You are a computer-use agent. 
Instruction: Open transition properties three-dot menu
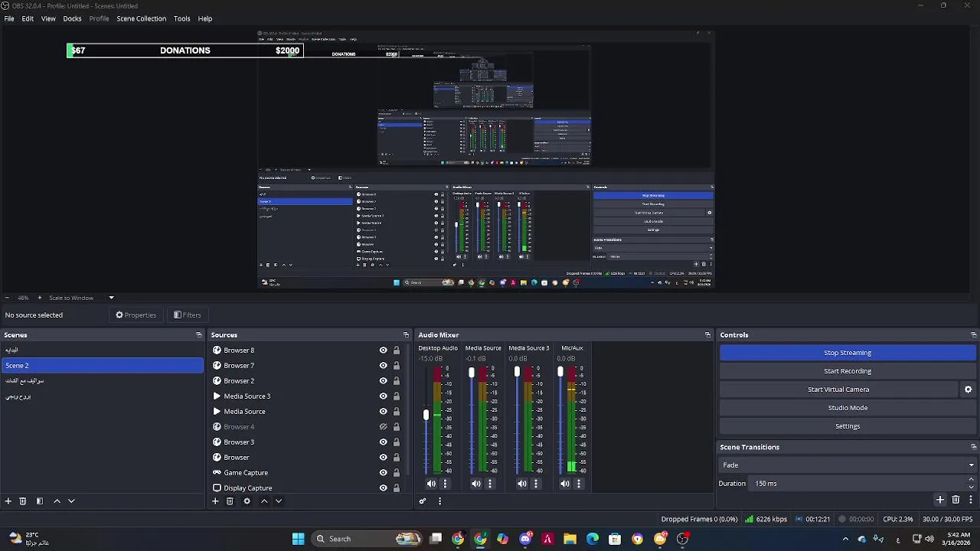coord(971,500)
